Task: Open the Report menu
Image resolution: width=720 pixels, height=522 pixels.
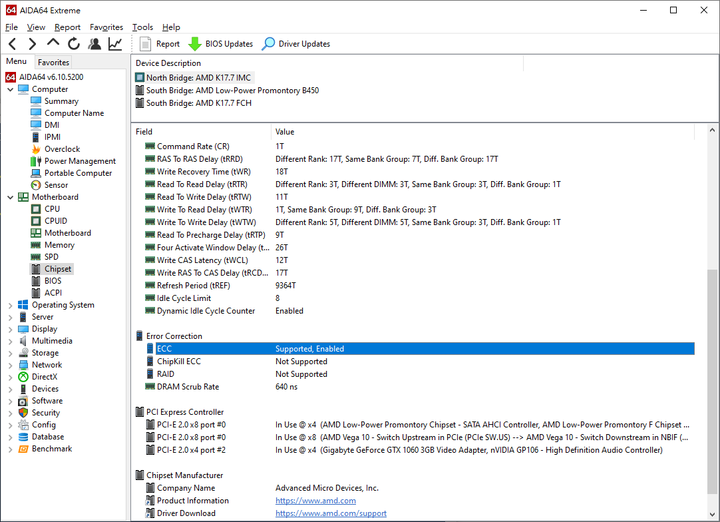Action: coord(67,27)
